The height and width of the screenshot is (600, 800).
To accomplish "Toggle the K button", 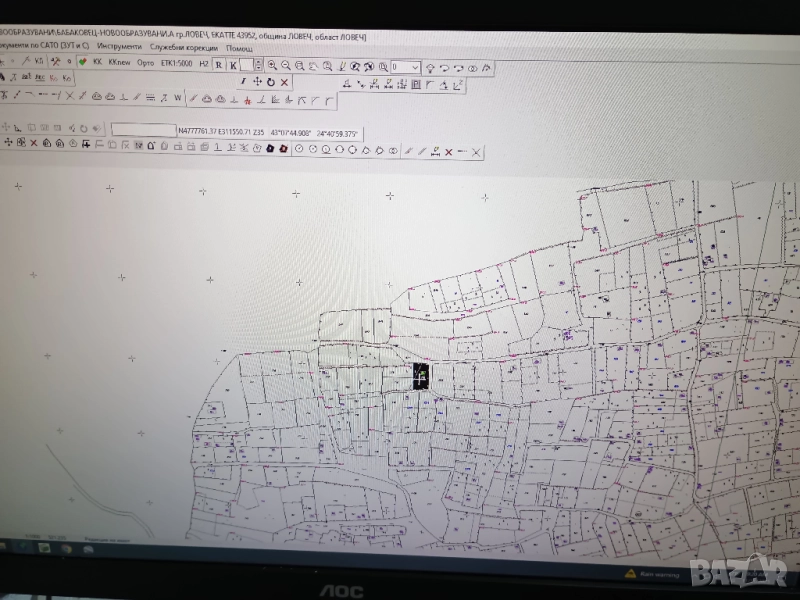I will click(233, 65).
